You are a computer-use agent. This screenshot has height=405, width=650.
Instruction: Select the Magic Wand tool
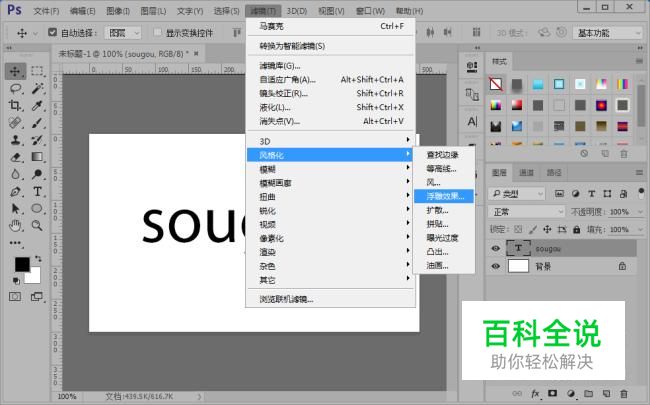pyautogui.click(x=37, y=88)
